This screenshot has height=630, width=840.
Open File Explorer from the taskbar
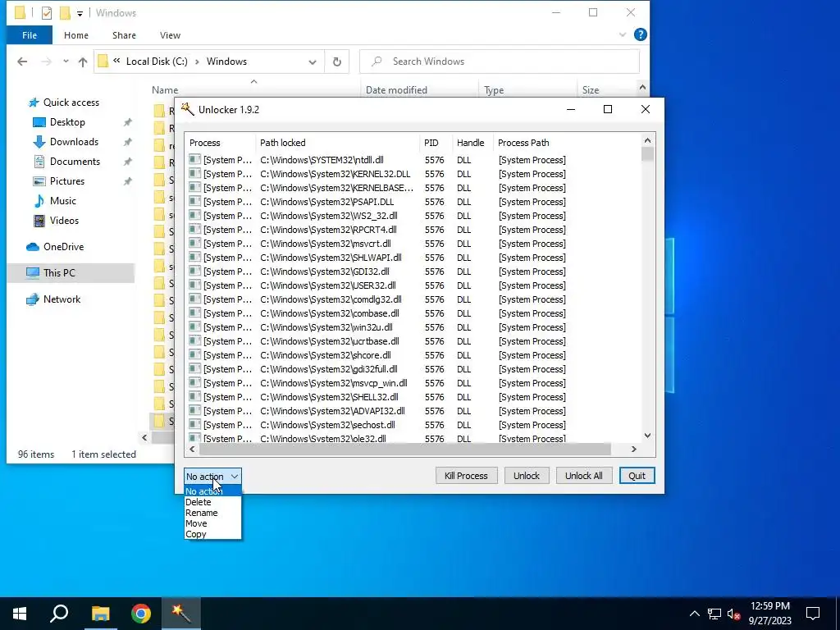(100, 614)
